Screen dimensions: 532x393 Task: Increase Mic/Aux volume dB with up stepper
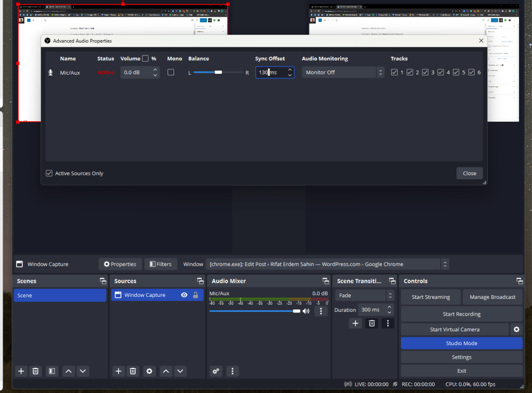155,70
